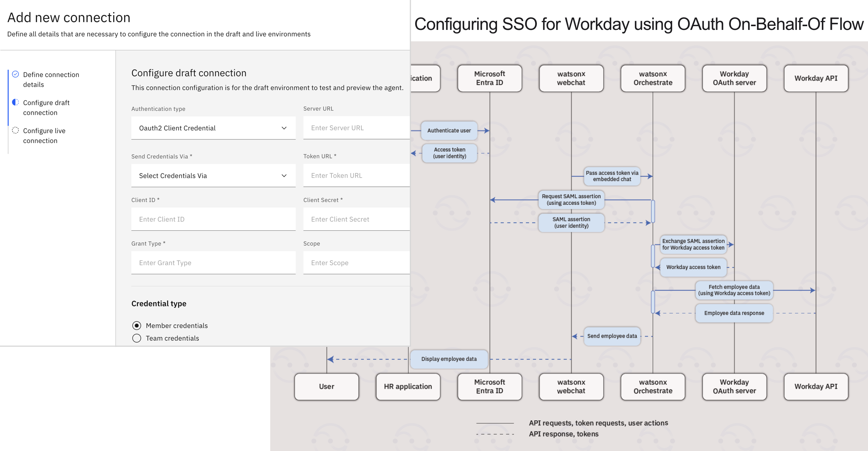
Task: Click the completed Define connection details step icon
Action: pos(15,74)
